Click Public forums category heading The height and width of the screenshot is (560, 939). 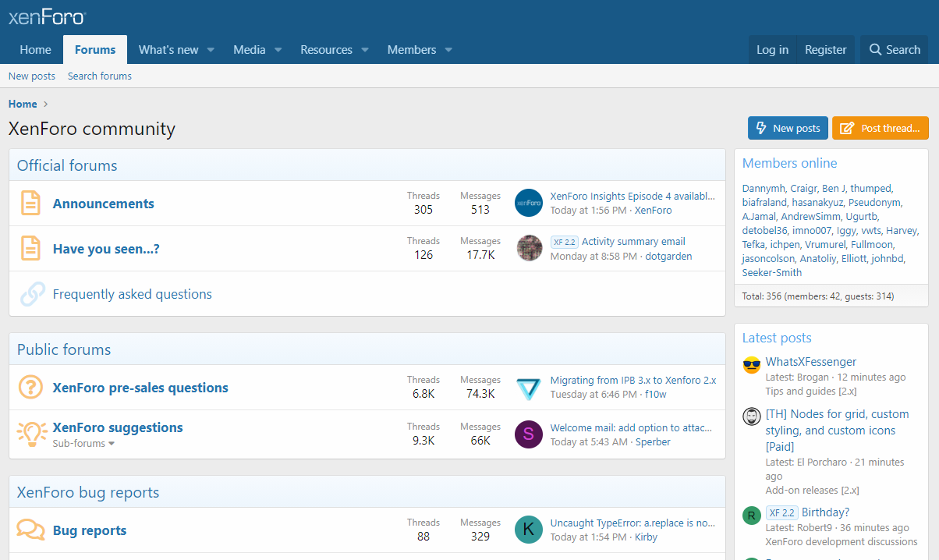point(64,349)
